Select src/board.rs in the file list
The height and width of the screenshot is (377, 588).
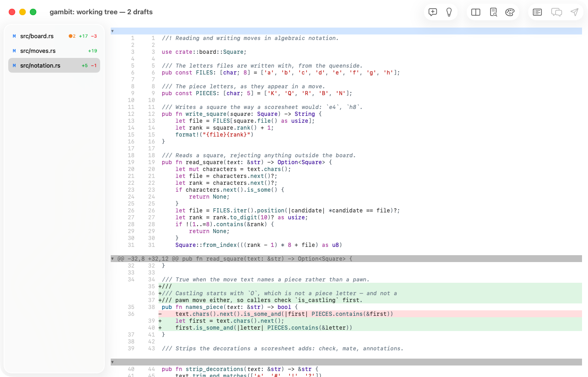tap(54, 36)
